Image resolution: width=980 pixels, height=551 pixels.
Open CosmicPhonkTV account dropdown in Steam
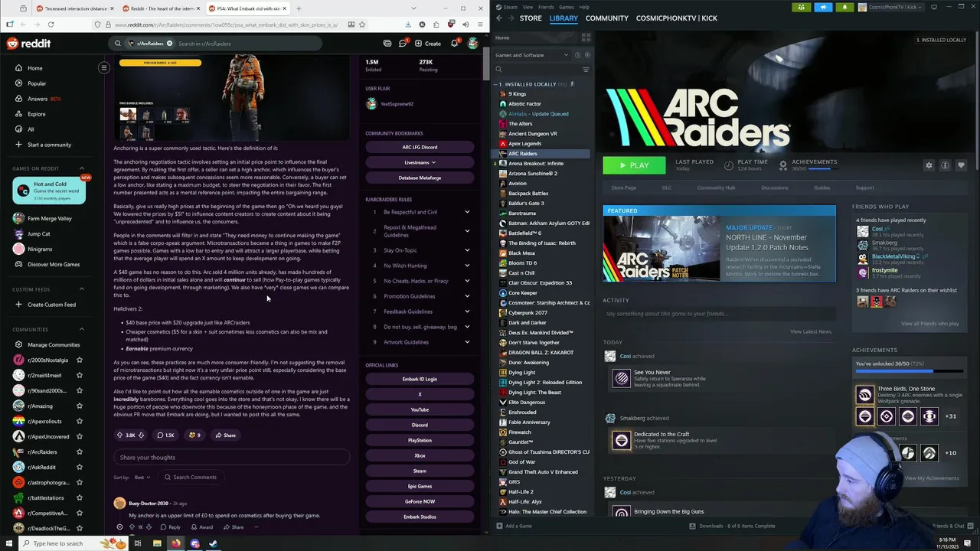click(x=892, y=7)
